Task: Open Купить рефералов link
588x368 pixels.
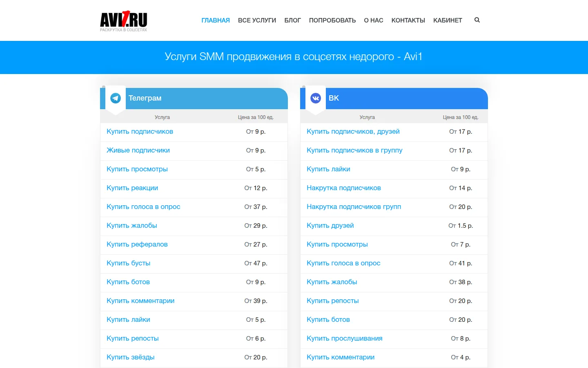Action: [x=137, y=245]
